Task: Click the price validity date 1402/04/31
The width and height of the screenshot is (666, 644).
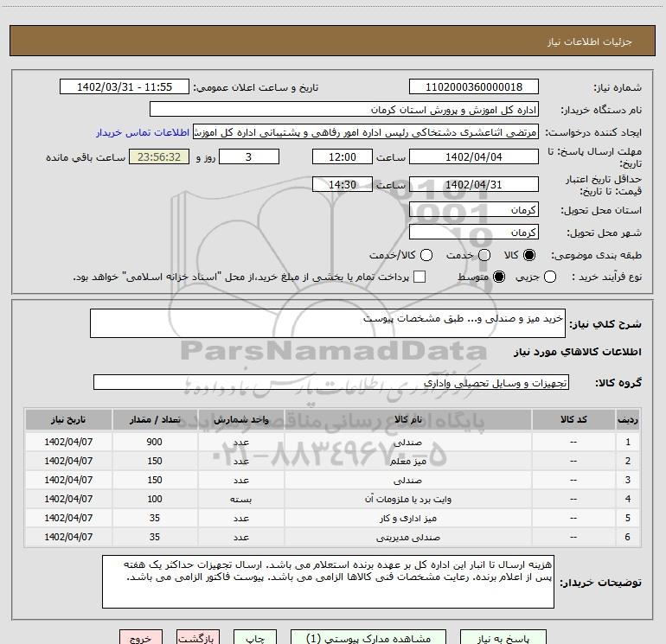Action: coord(474,184)
